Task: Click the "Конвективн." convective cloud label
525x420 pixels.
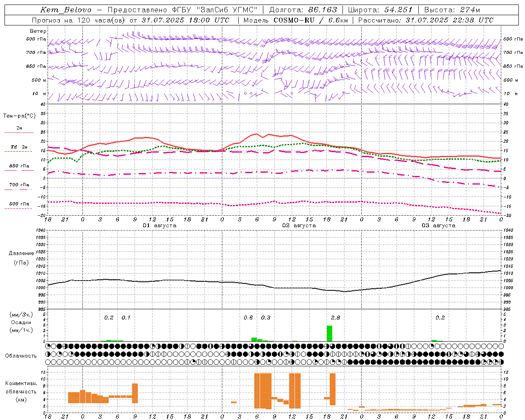Action: 21,383
